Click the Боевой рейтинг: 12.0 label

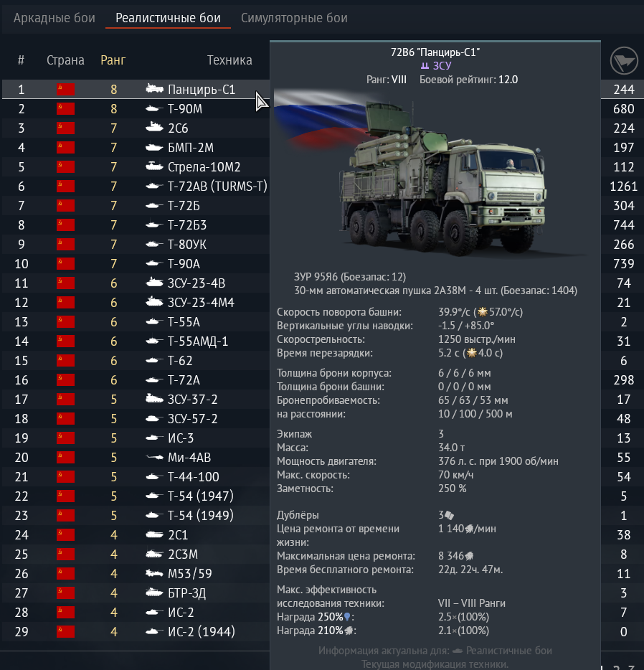468,80
